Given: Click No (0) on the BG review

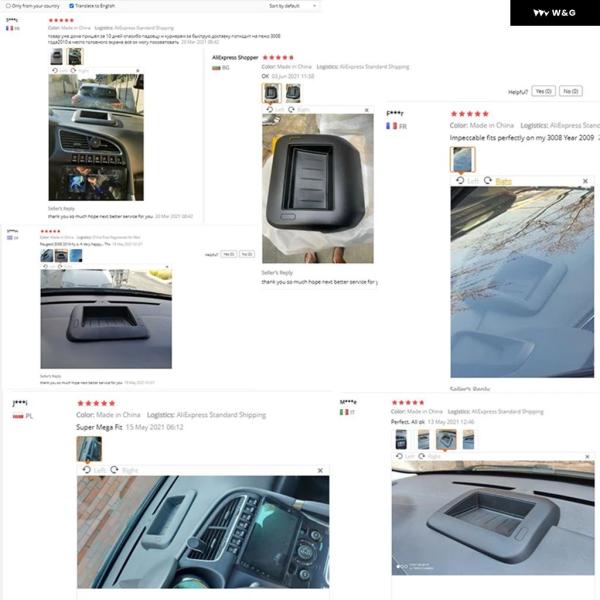Looking at the screenshot, I should [571, 91].
